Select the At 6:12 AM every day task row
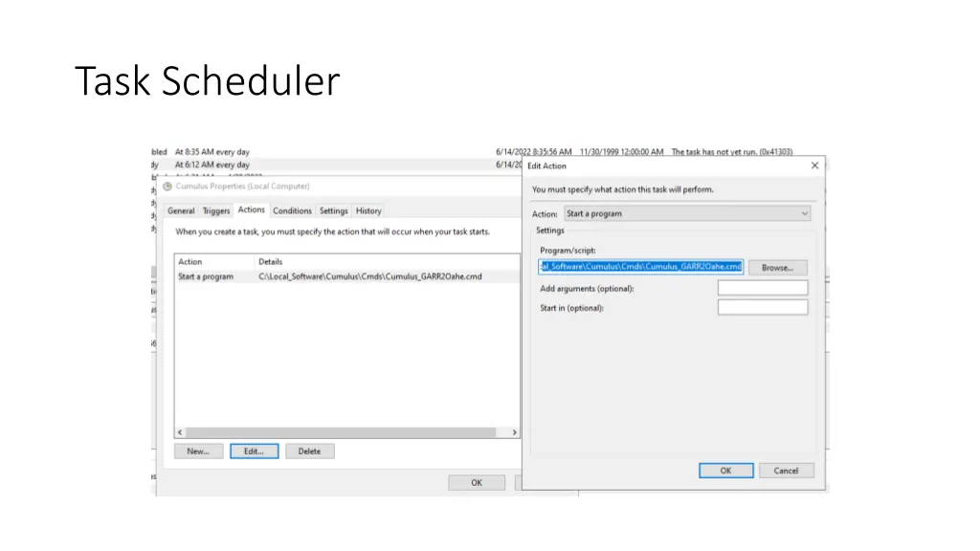The image size is (980, 551). (212, 165)
